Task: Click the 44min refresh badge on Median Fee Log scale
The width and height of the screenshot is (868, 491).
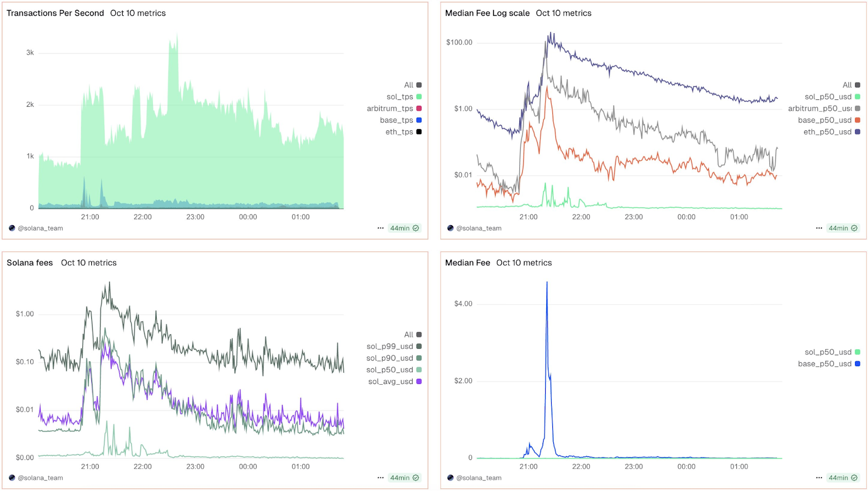Action: pos(843,228)
